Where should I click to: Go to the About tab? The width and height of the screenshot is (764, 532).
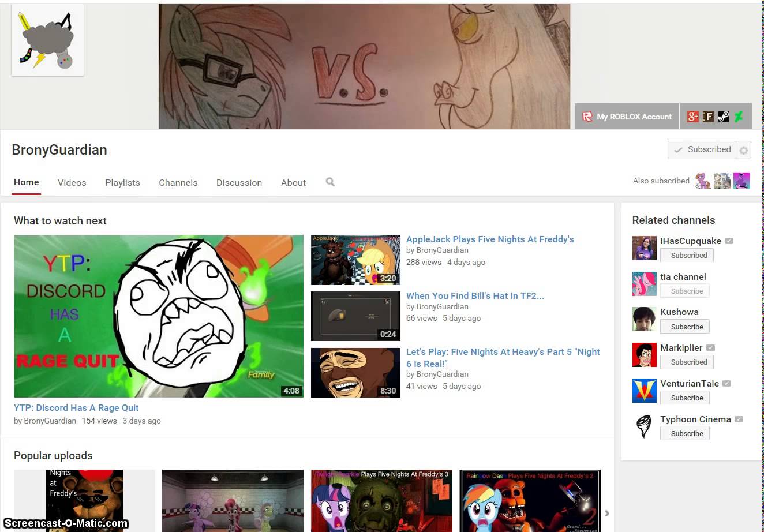pos(293,182)
